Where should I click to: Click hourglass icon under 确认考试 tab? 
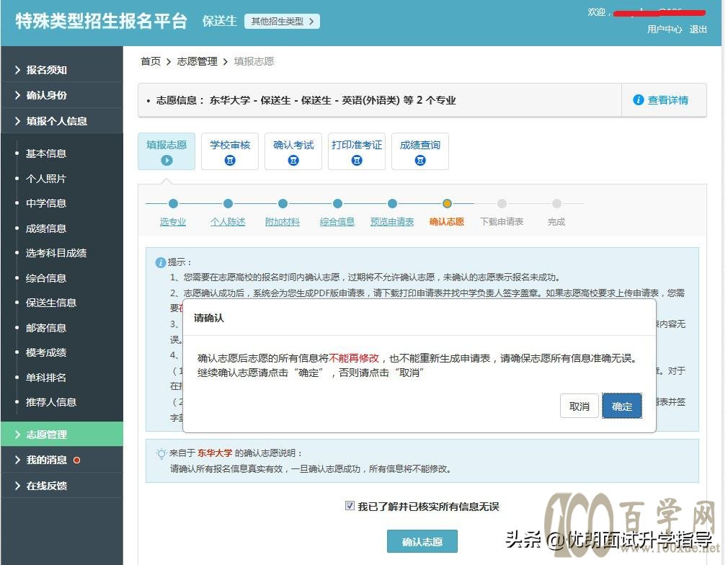(x=293, y=160)
